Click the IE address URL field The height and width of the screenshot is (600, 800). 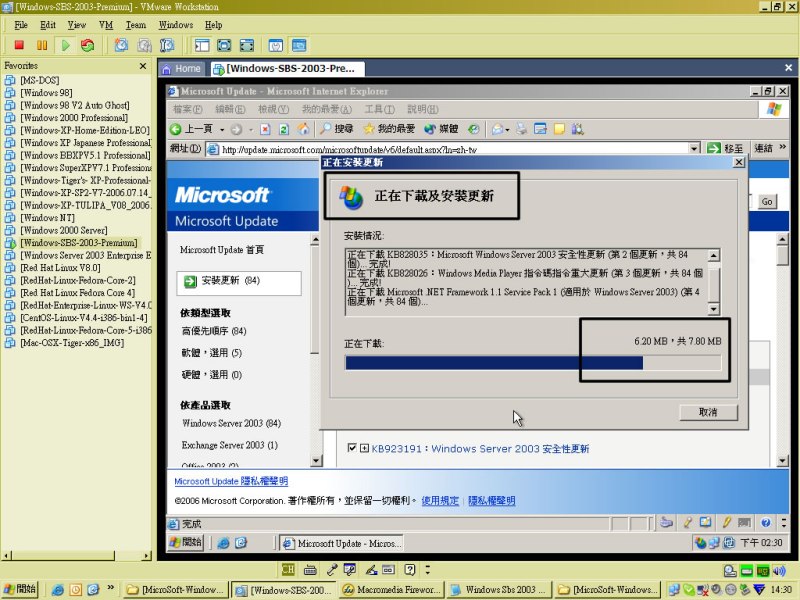tap(447, 149)
